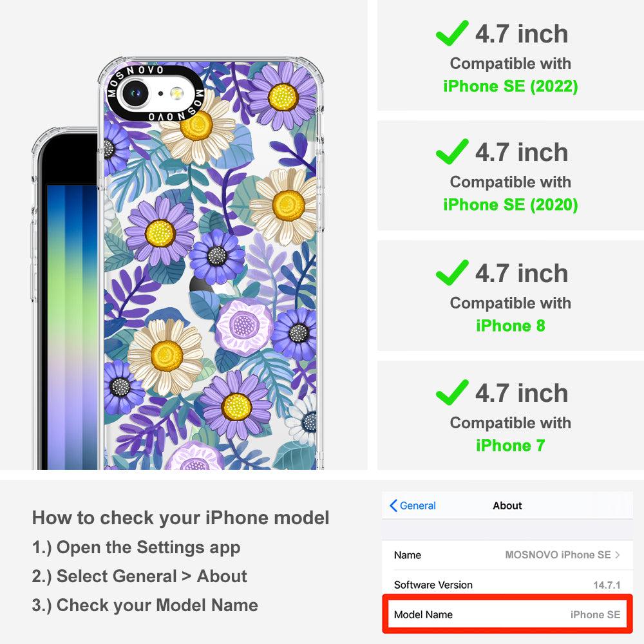Click the floral phone case image
This screenshot has width=644, height=644.
[211, 263]
